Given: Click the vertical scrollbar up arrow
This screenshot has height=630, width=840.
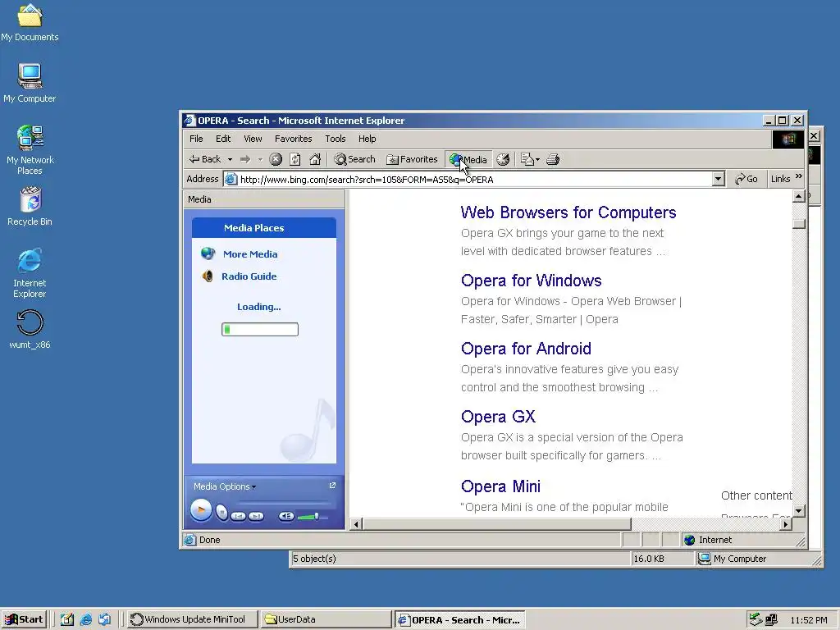Looking at the screenshot, I should coord(798,197).
